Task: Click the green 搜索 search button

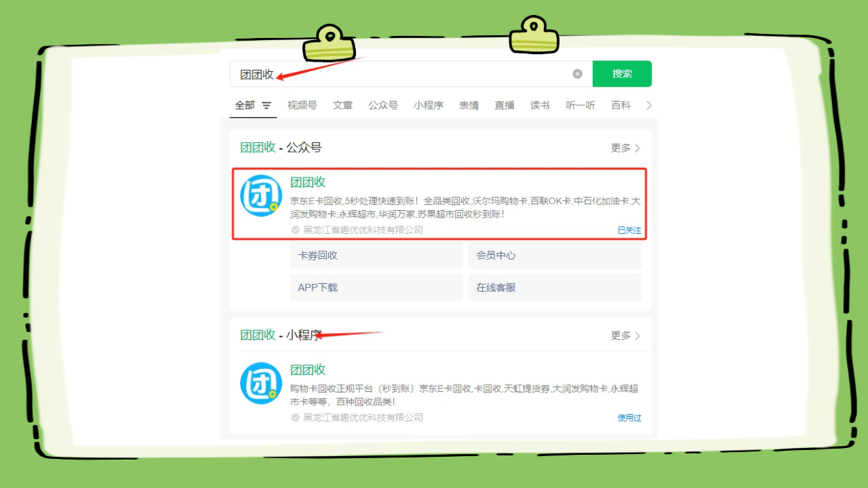Action: [622, 74]
